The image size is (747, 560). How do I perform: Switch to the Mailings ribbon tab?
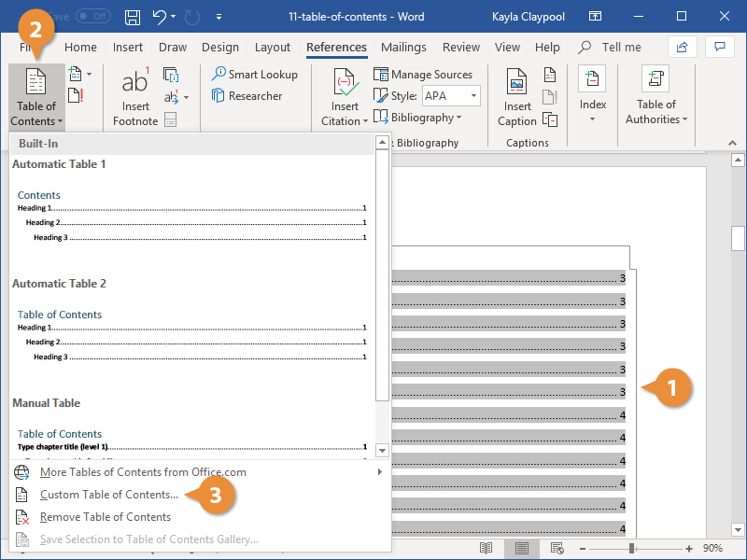[403, 48]
